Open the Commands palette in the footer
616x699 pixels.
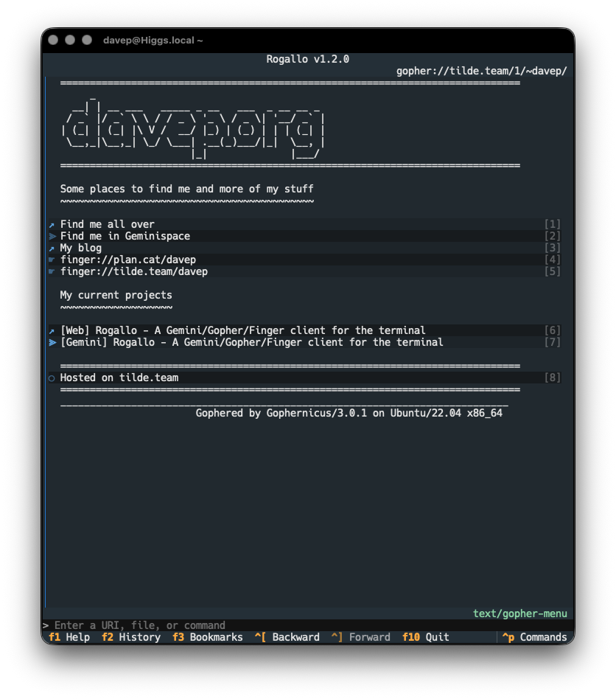click(534, 637)
